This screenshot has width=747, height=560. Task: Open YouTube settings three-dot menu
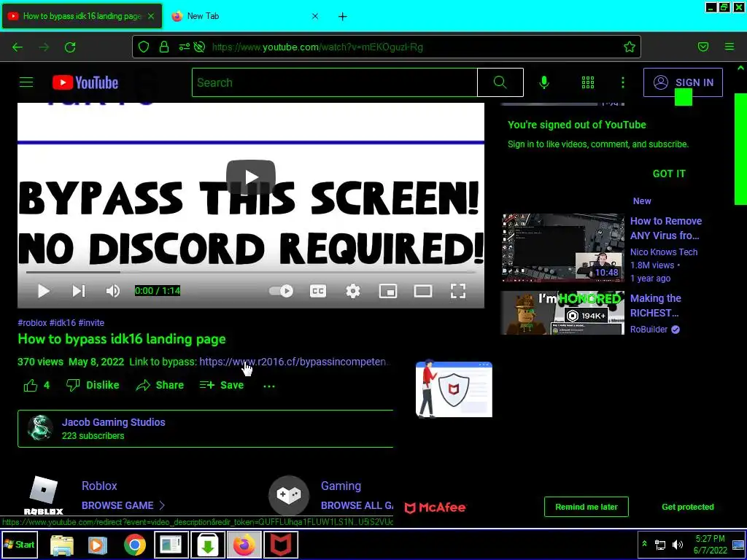point(623,82)
